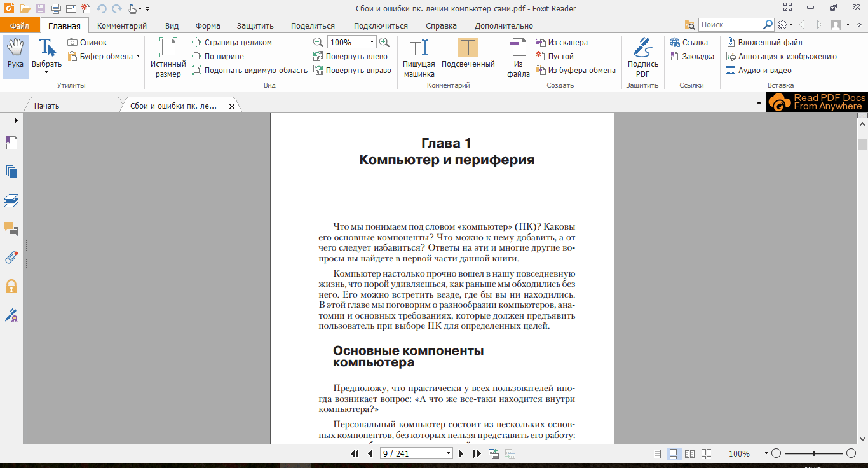Select the Hand (Рука) tool

pos(15,56)
